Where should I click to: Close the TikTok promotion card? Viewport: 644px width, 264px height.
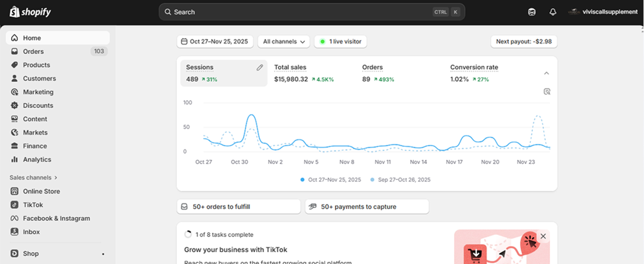[x=543, y=236]
